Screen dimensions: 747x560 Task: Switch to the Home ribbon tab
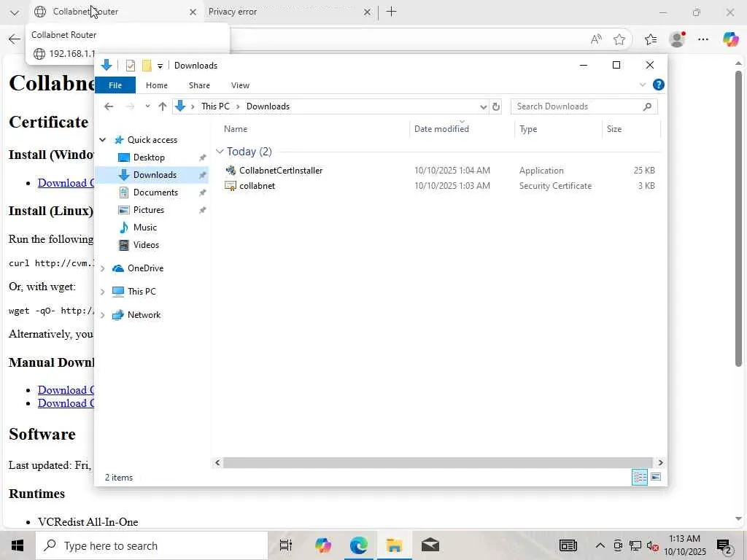tap(157, 85)
